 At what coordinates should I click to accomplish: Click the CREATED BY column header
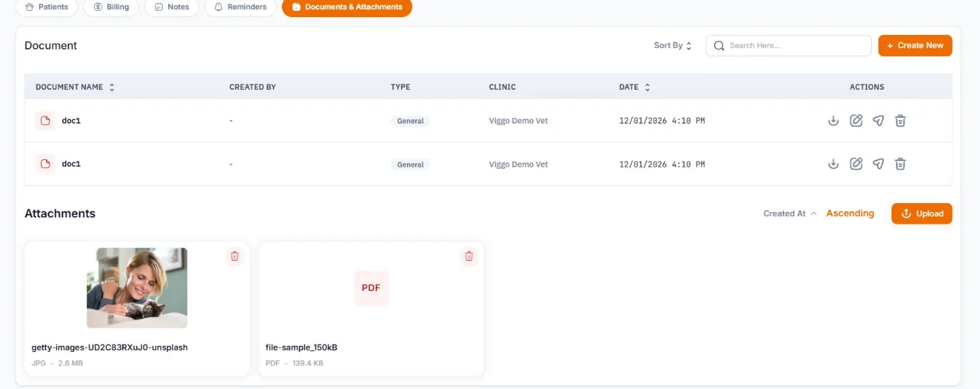tap(252, 87)
